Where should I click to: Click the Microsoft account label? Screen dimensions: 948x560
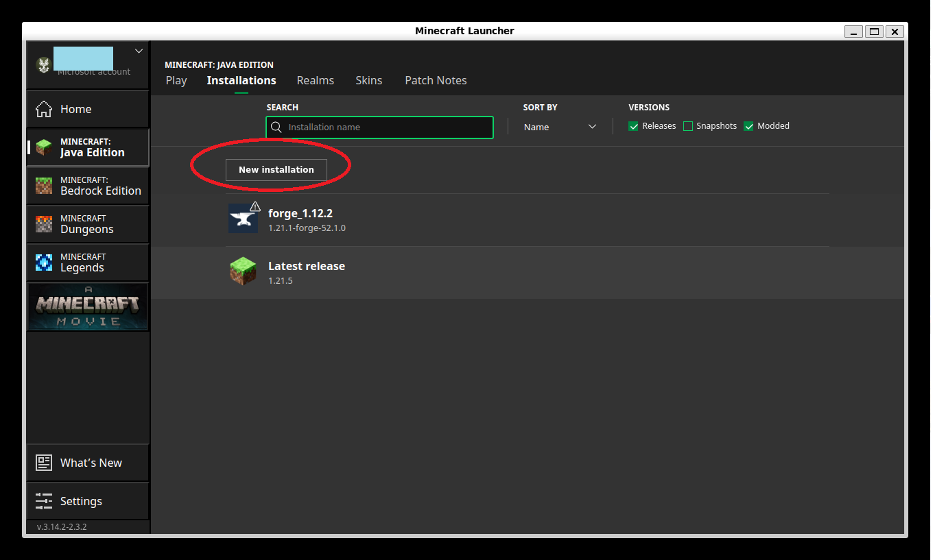[x=94, y=72]
